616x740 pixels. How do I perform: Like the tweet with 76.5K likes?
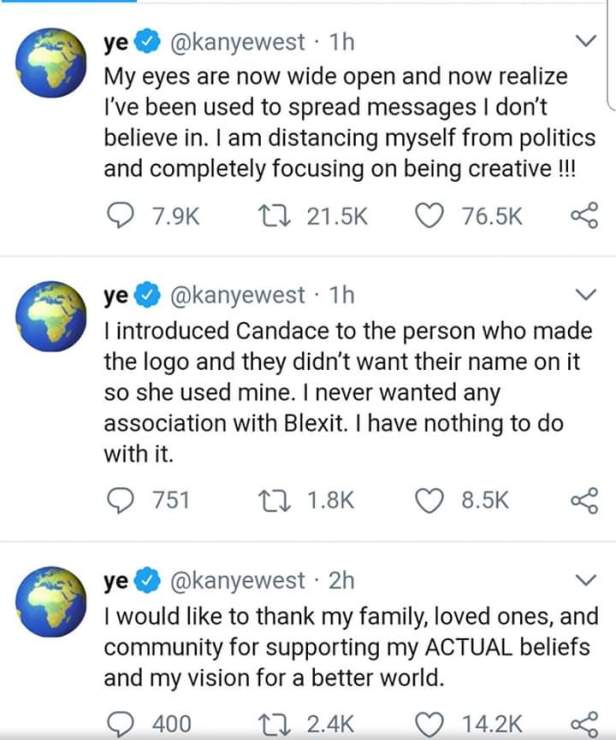click(x=434, y=215)
